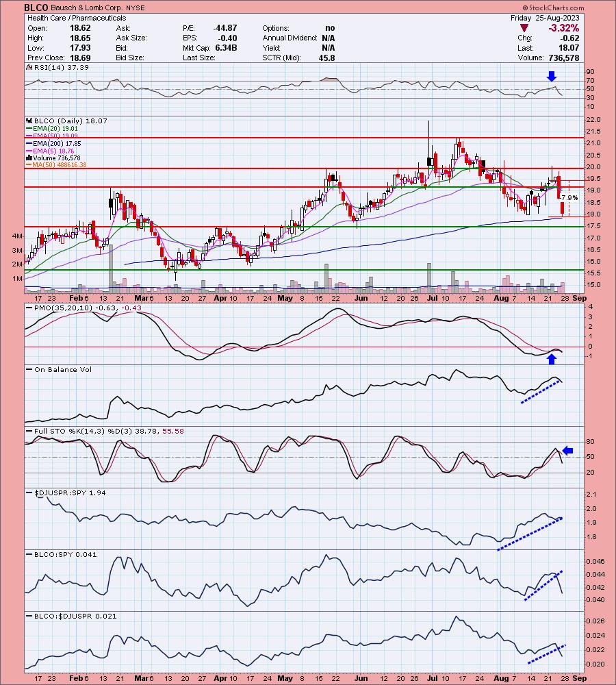Click the candlestick icon beside BLCO (Daily)
Viewport: 616px width, 685px height.
pos(29,121)
